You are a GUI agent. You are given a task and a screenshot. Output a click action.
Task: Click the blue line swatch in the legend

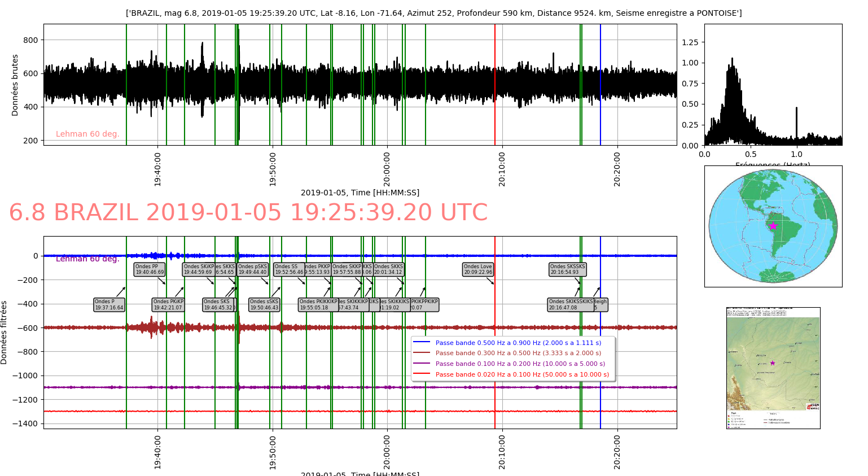tap(422, 343)
